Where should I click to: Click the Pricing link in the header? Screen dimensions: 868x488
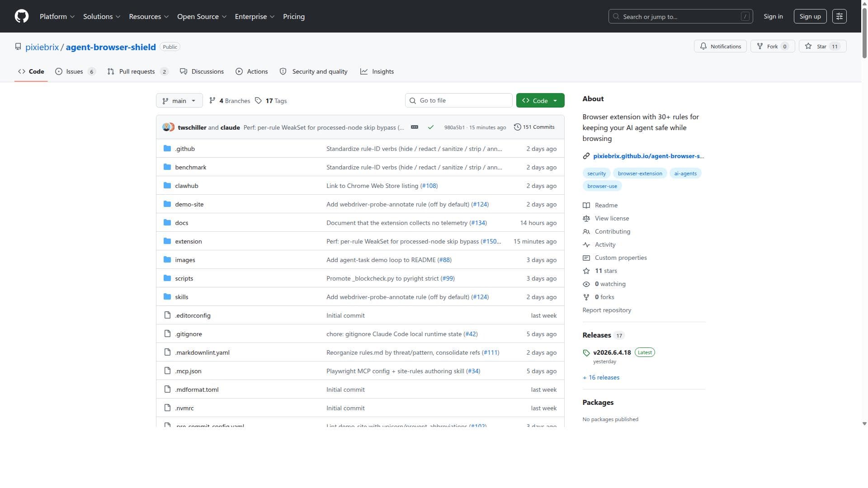click(294, 16)
